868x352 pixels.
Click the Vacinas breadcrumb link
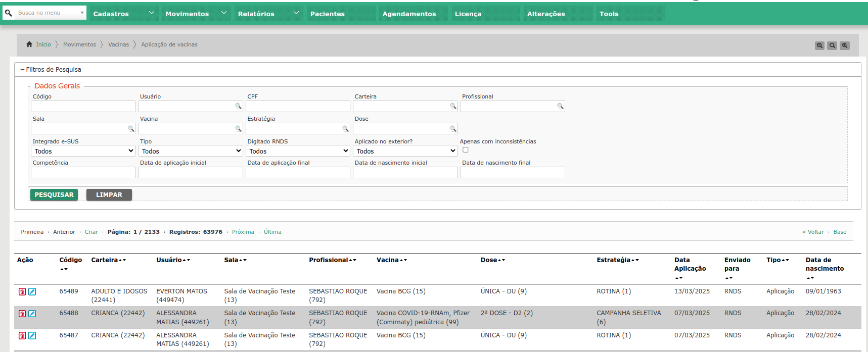118,44
